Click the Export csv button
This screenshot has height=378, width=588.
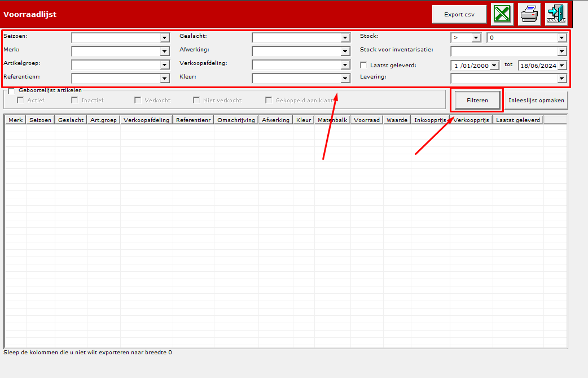tap(459, 14)
